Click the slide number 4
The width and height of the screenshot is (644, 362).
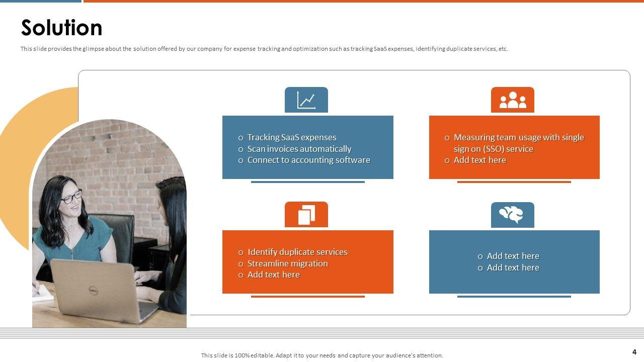click(634, 352)
